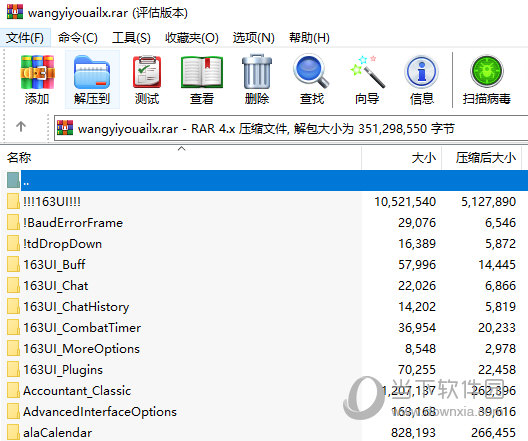
Task: Click the Extract To (解压到) icon
Action: tap(92, 72)
